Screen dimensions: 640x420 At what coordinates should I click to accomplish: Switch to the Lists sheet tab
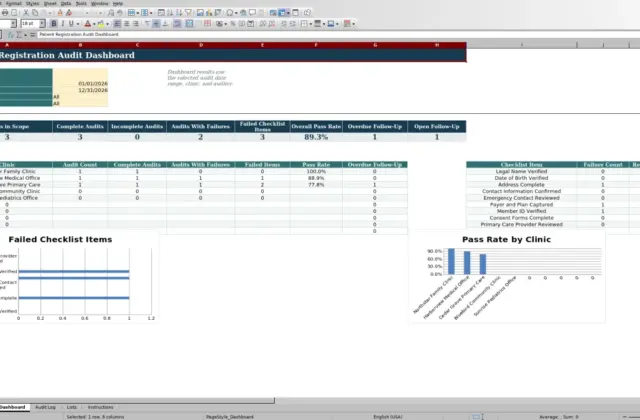(71, 407)
